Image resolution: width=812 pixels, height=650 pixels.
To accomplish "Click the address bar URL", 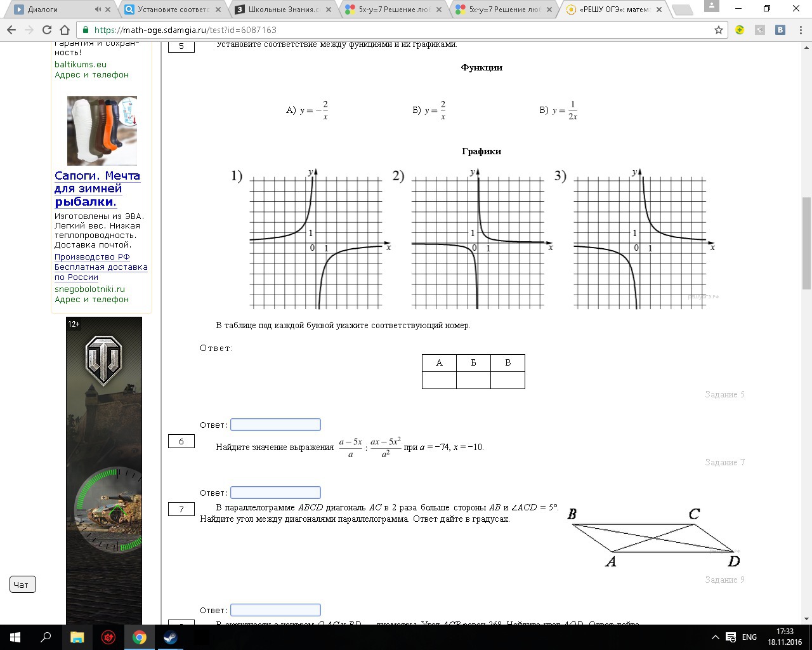I will pos(185,30).
